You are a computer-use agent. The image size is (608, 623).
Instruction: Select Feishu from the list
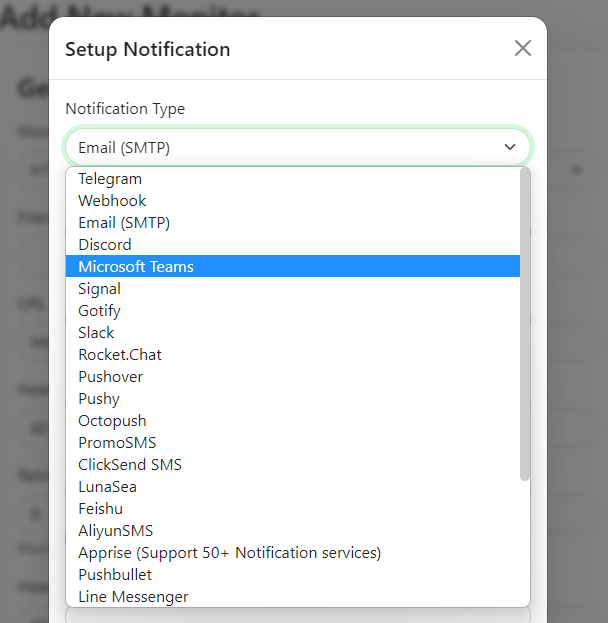tap(100, 509)
